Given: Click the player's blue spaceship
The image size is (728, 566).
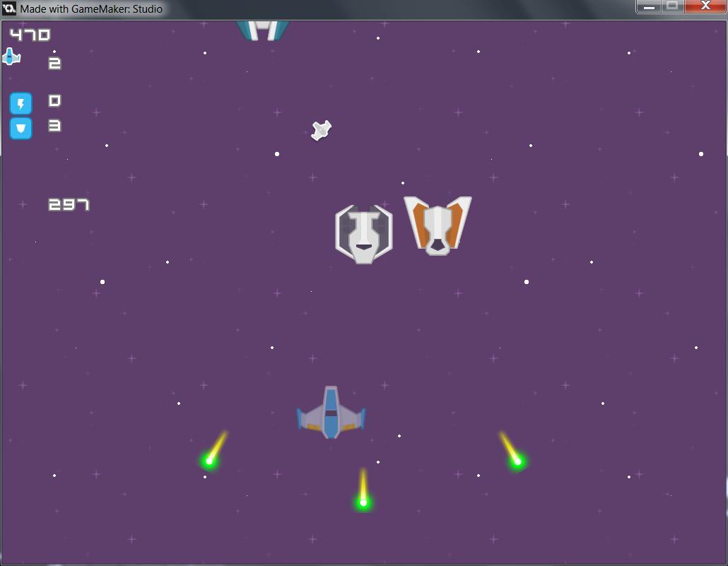Looking at the screenshot, I should coord(331,413).
